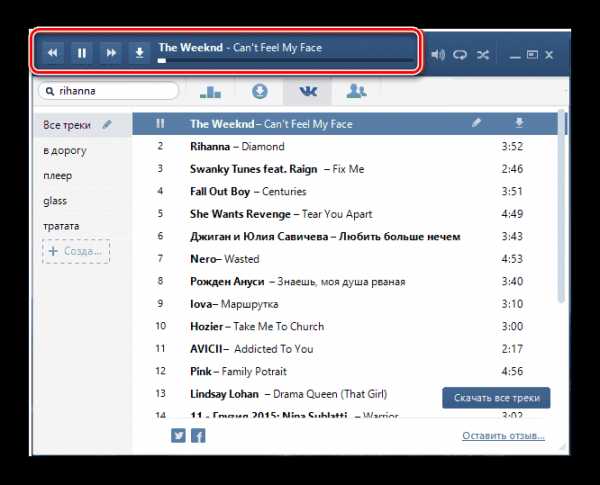This screenshot has height=485, width=600.
Task: Click the search field containing rihanna
Action: pyautogui.click(x=109, y=91)
